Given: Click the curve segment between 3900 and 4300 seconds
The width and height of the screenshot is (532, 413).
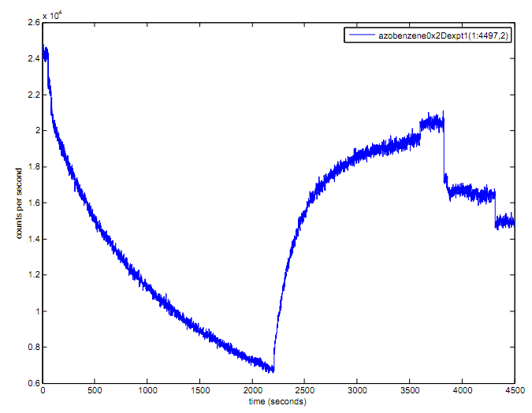Looking at the screenshot, I should 471,192.
